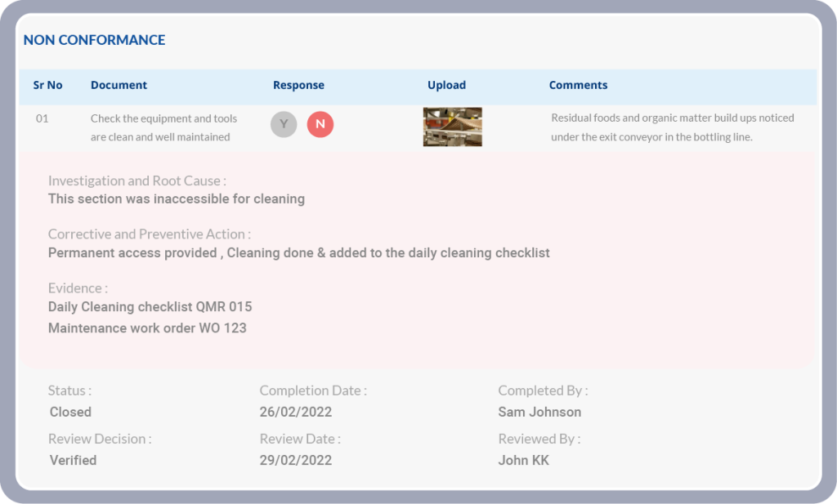The image size is (837, 504).
Task: Click the NON CONFORMANCE section title
Action: [x=94, y=40]
